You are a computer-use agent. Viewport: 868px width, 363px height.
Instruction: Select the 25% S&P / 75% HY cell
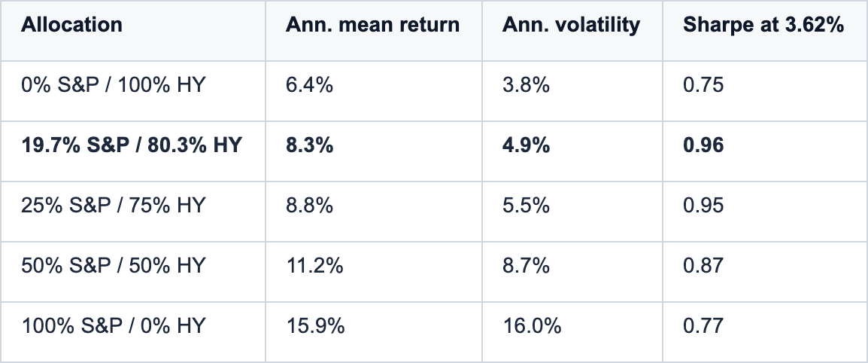point(113,206)
